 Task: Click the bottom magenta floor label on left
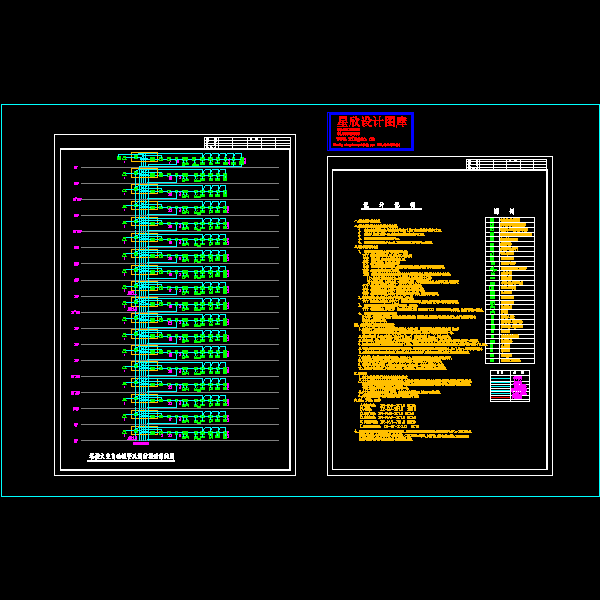pyautogui.click(x=76, y=440)
